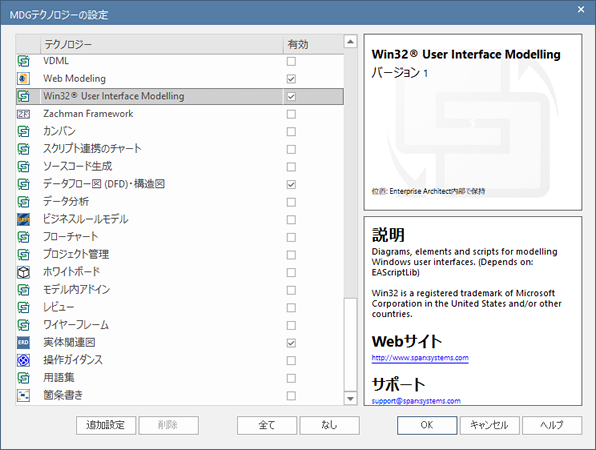Click the 有効 column header

pos(313,44)
